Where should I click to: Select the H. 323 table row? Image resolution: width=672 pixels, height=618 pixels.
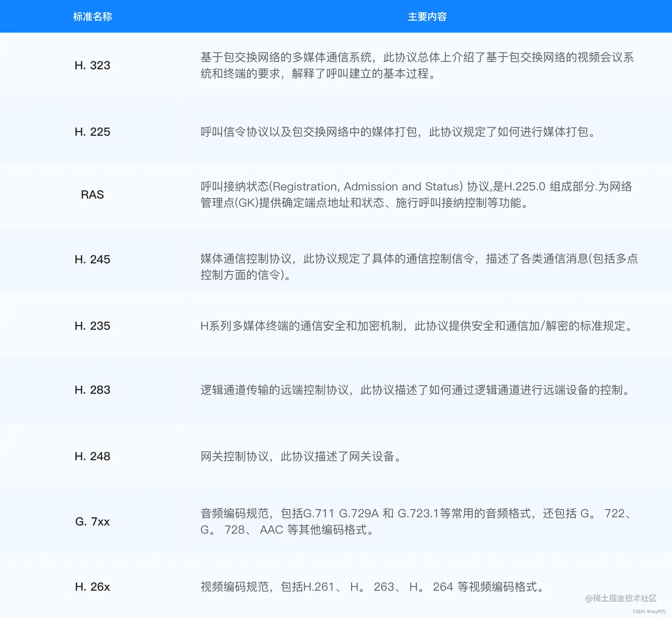[x=336, y=66]
